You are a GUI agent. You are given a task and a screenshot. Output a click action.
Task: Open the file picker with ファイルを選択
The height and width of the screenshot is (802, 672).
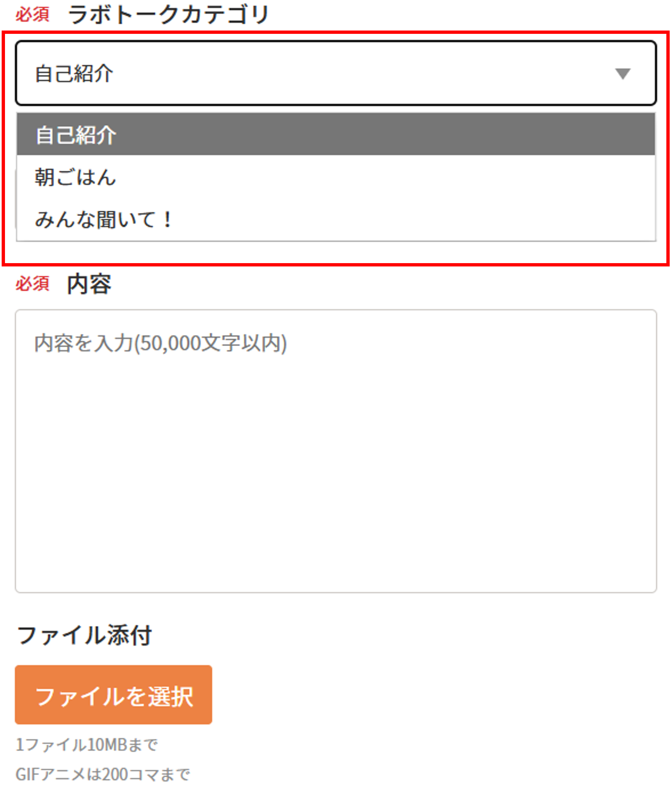pos(114,695)
